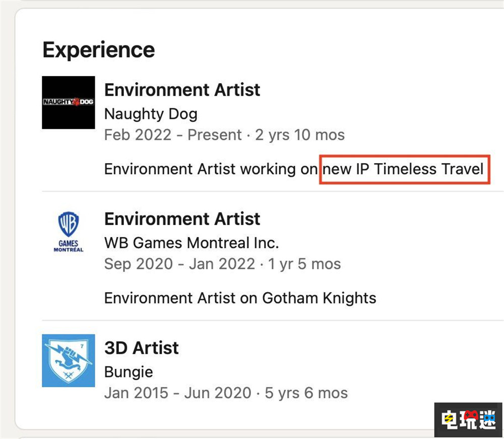Click the highlighted new IP Timeless Travel text
This screenshot has width=504, height=439.
coord(403,169)
